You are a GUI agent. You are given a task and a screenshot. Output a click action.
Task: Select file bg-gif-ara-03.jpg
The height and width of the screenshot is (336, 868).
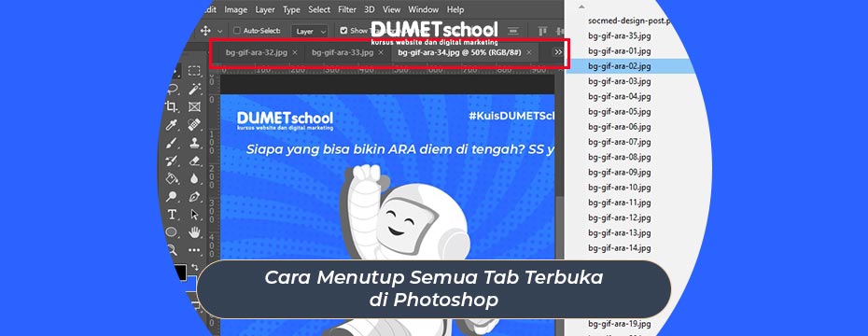pyautogui.click(x=620, y=81)
